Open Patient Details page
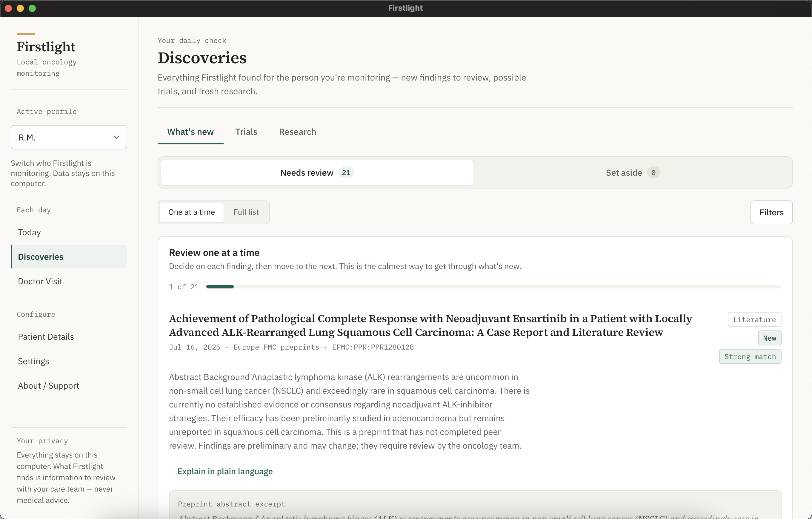Screen dimensions: 812x519 click(x=69, y=337)
